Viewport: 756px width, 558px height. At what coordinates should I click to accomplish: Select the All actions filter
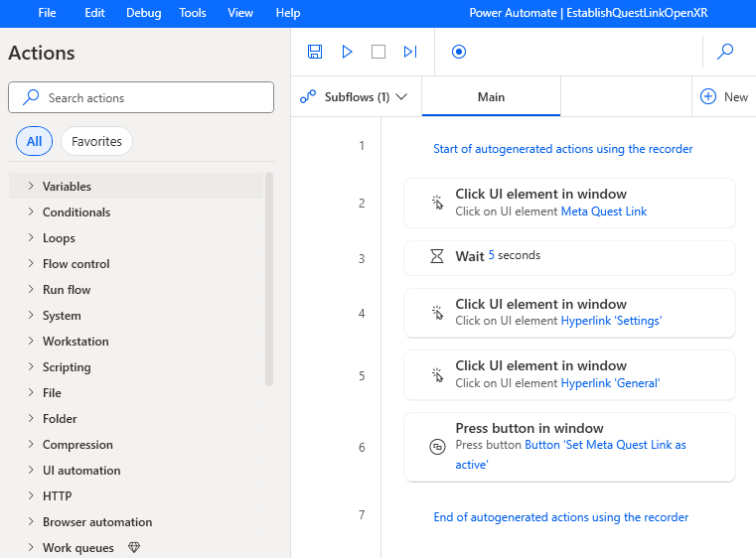point(34,141)
